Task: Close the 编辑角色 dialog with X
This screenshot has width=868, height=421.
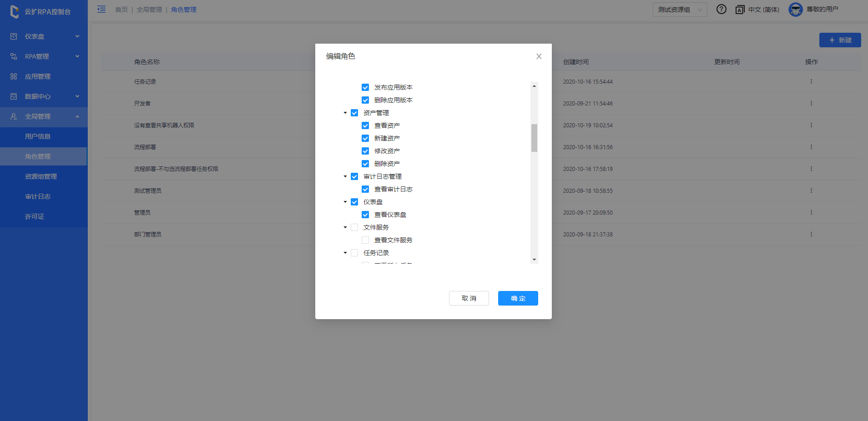Action: pos(539,56)
